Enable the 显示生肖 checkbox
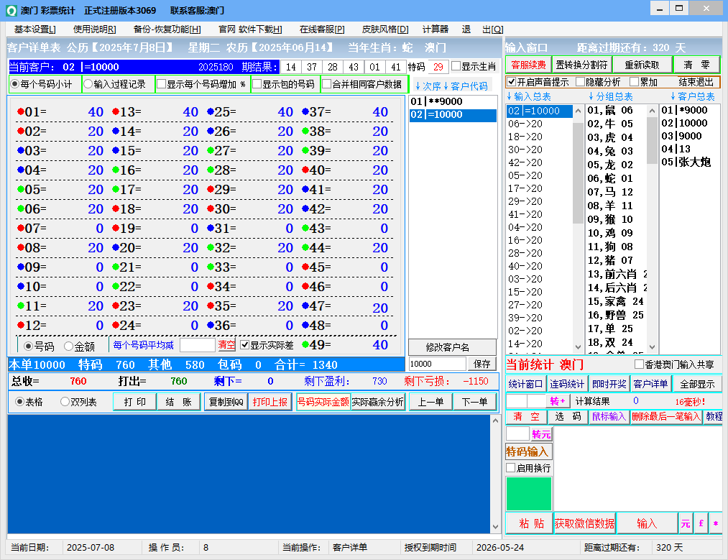Screen dimensions: 728x560 tap(456, 66)
